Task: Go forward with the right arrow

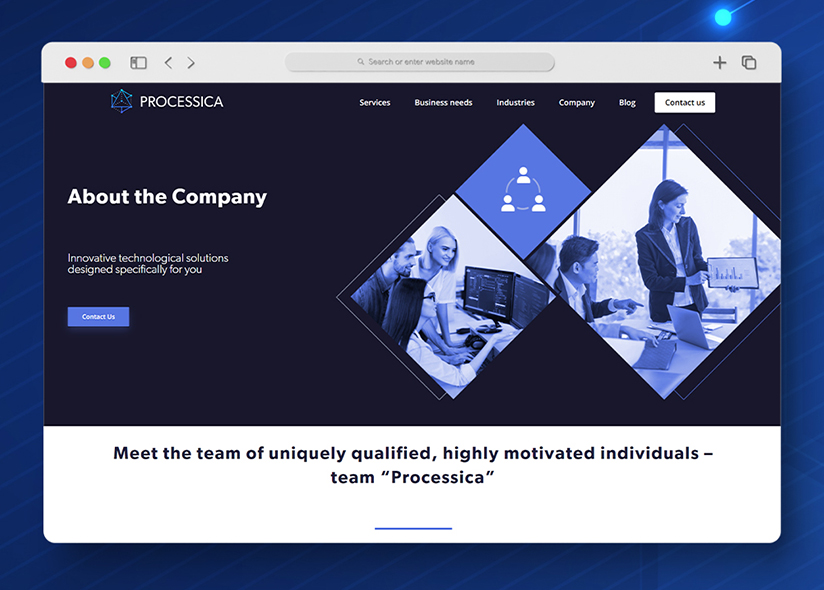Action: (191, 63)
